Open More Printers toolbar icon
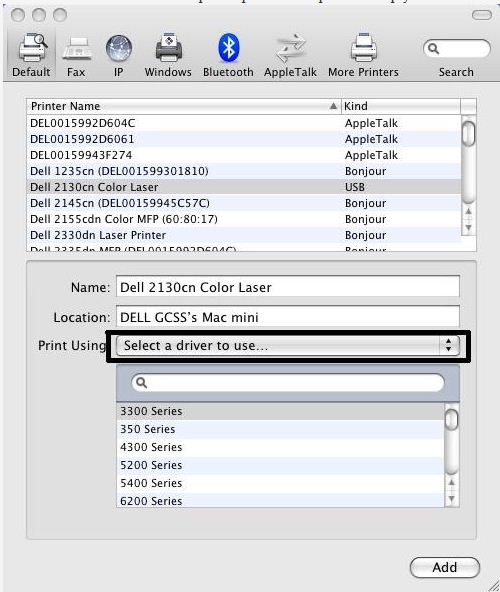This screenshot has width=500, height=592. (x=363, y=54)
